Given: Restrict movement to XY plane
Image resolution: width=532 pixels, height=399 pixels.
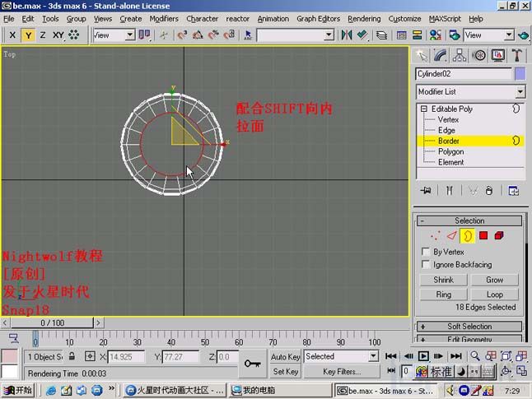Looking at the screenshot, I should point(58,35).
